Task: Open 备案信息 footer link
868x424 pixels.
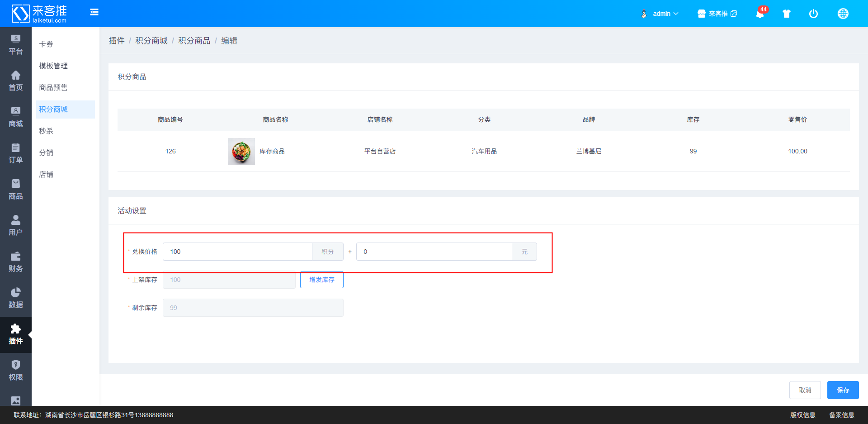Action: [x=842, y=415]
